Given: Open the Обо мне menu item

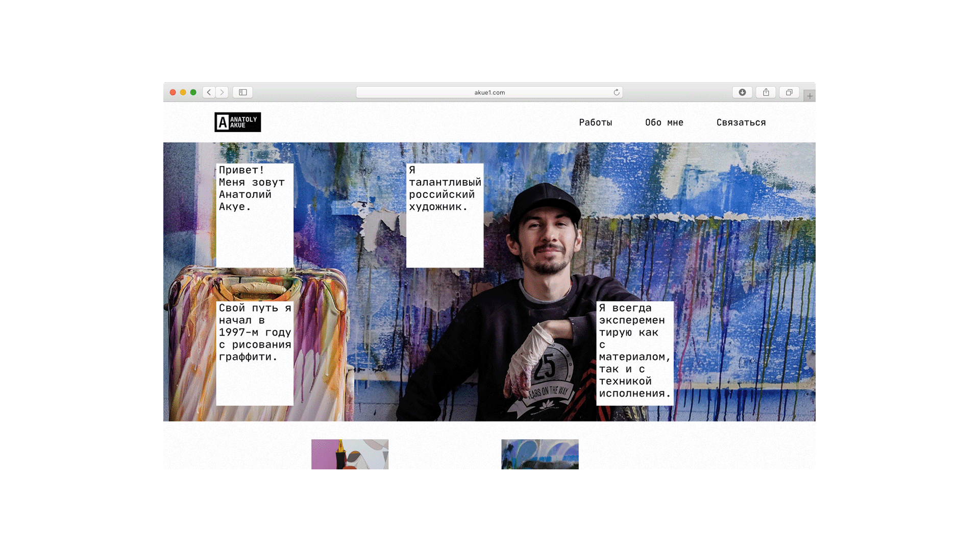Looking at the screenshot, I should pos(664,122).
